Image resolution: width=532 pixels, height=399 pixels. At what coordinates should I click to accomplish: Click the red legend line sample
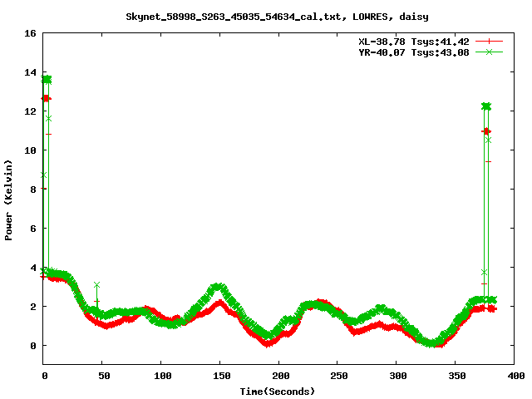click(489, 42)
